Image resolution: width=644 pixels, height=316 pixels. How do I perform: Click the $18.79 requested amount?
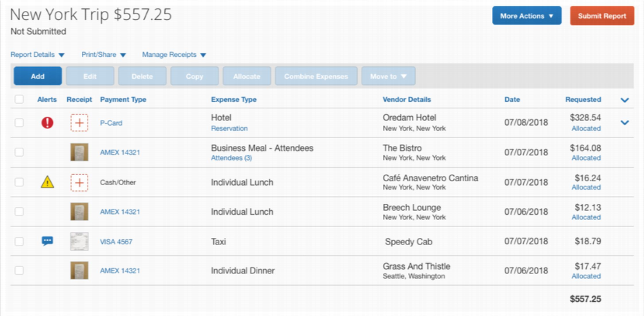coord(588,242)
